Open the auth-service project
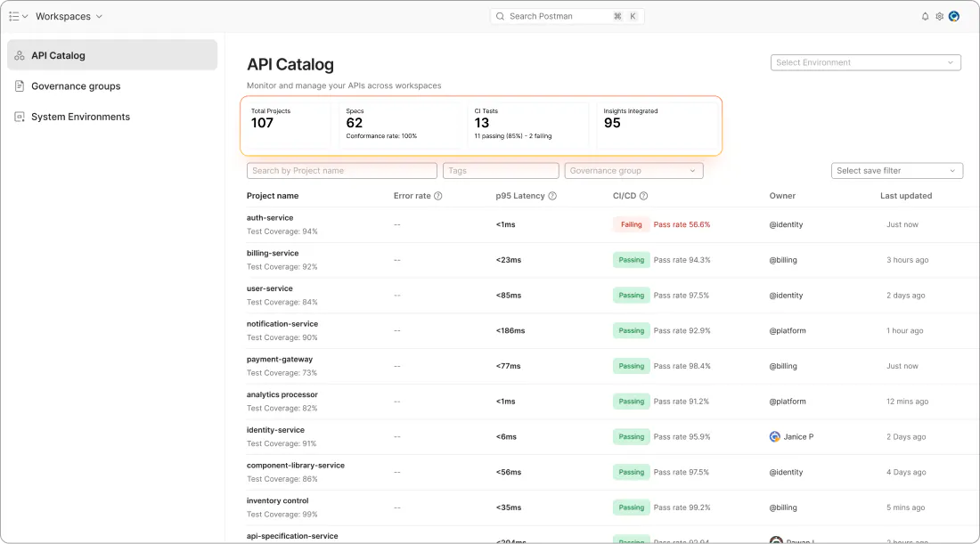This screenshot has width=980, height=544. pos(270,218)
